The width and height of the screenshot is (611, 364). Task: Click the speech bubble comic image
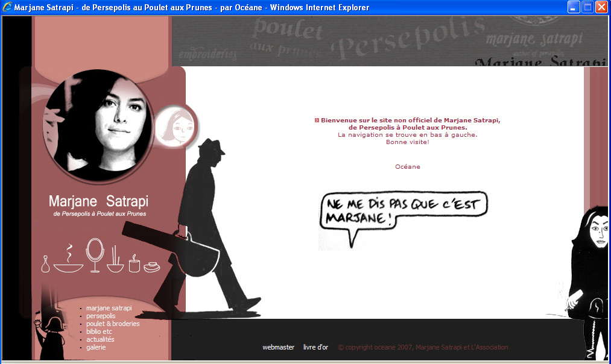[404, 220]
